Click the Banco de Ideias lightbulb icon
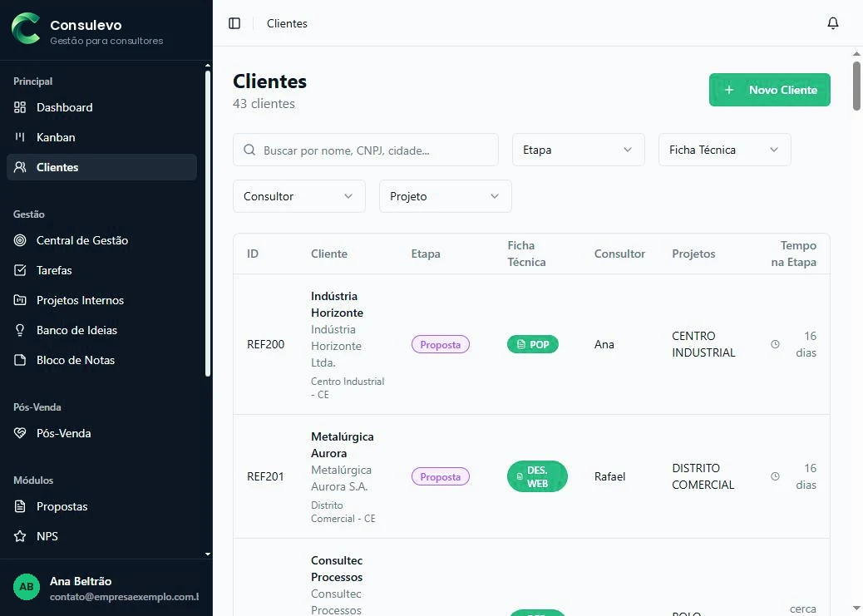 pos(20,330)
